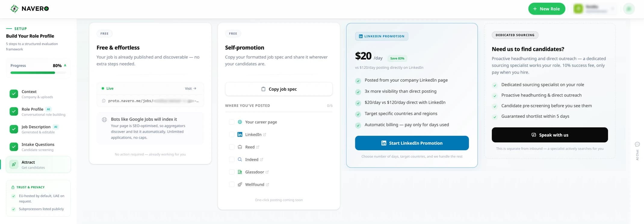Click the Glassdoor icon in the posting list
The height and width of the screenshot is (224, 644).
click(x=240, y=172)
